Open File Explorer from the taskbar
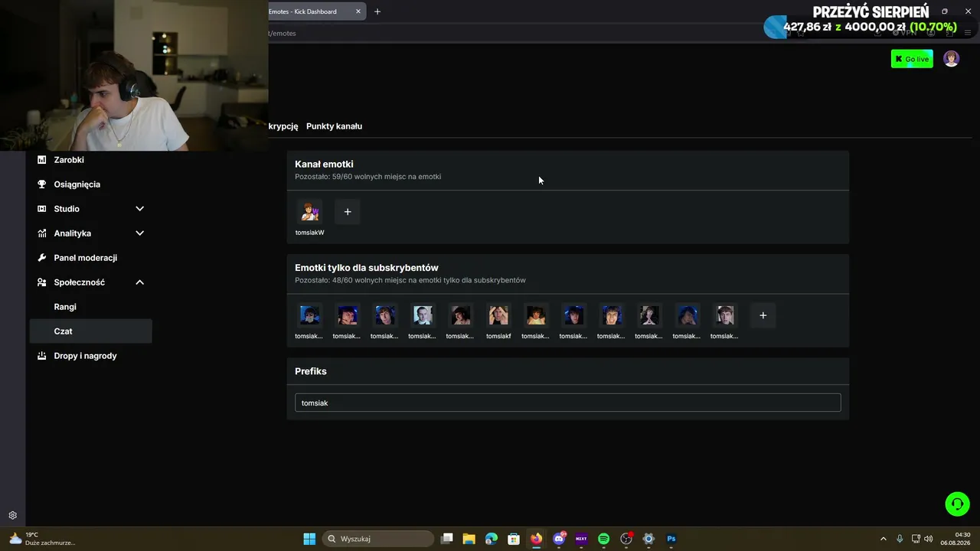Image resolution: width=980 pixels, height=551 pixels. (x=469, y=539)
